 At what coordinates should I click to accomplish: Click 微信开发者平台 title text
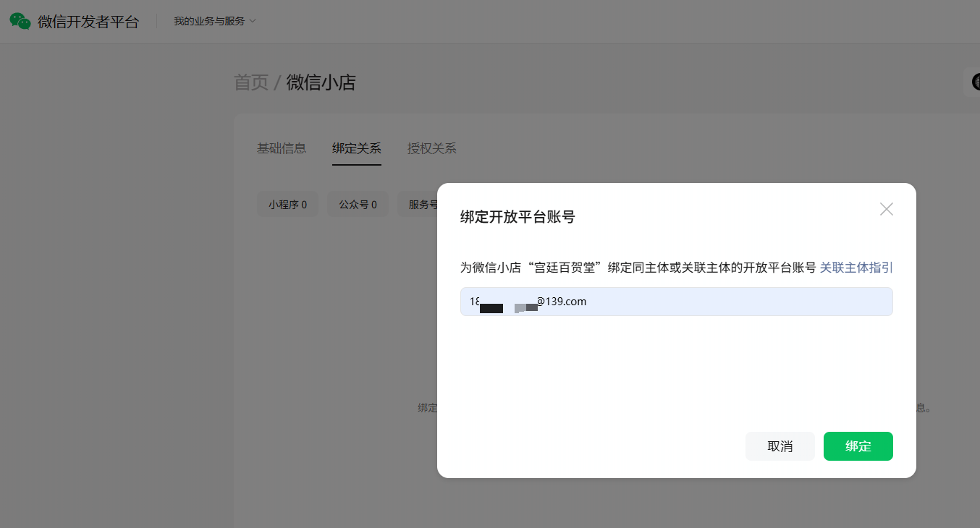(x=88, y=22)
